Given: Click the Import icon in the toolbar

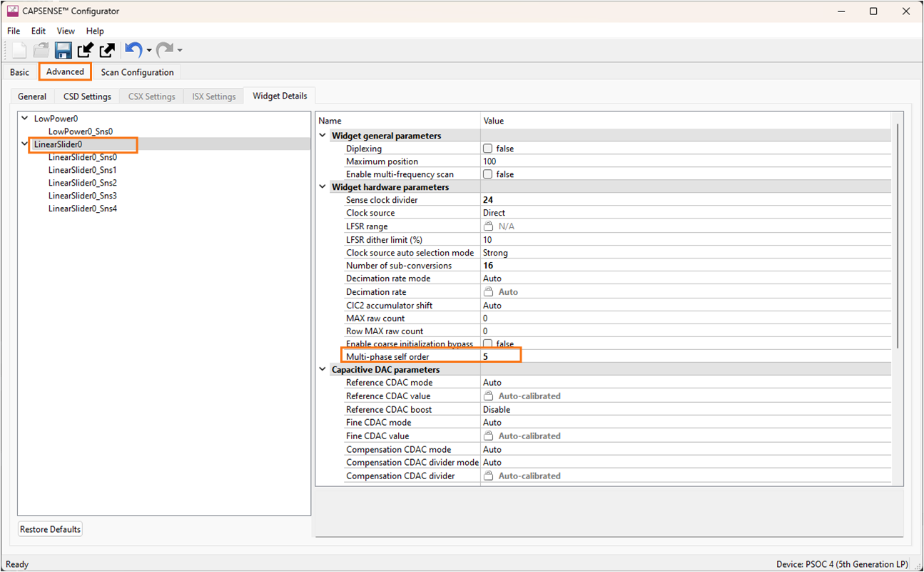Looking at the screenshot, I should (85, 50).
